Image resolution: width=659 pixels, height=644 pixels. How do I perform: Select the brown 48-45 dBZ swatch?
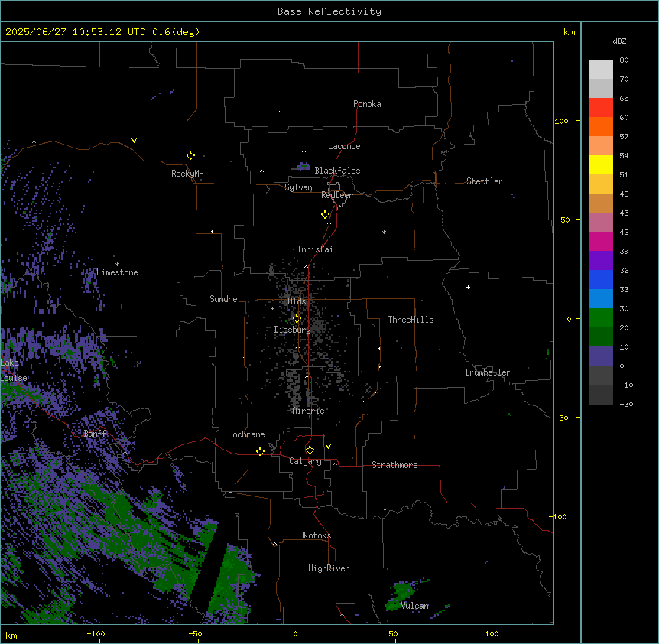click(601, 203)
